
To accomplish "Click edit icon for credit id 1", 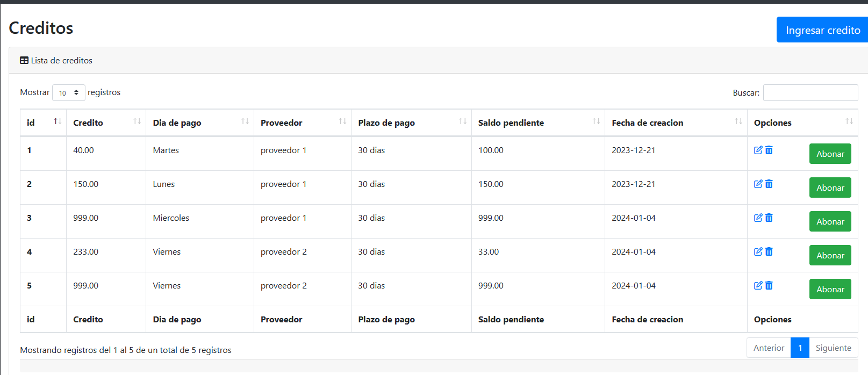I will coord(758,150).
